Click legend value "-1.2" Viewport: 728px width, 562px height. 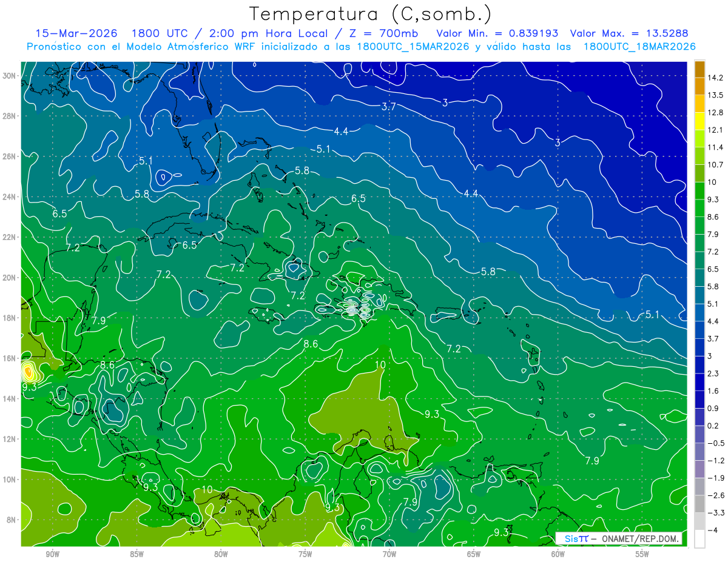[x=716, y=460]
